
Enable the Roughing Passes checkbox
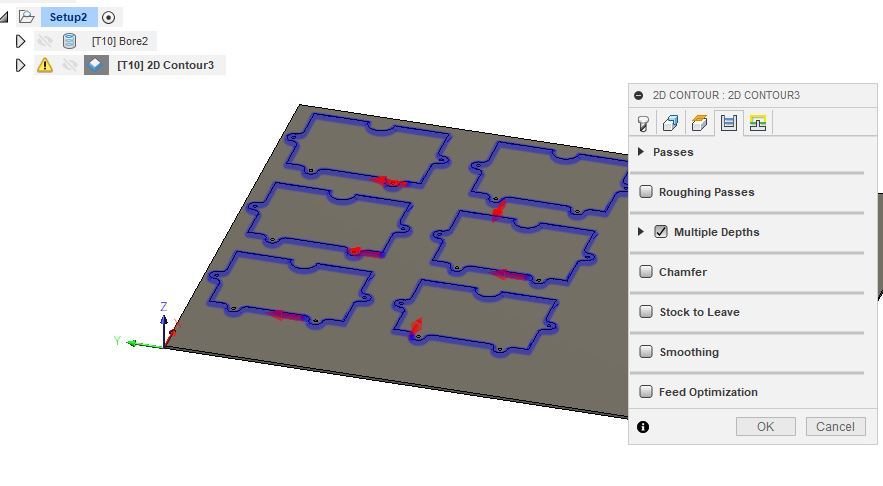click(x=646, y=191)
